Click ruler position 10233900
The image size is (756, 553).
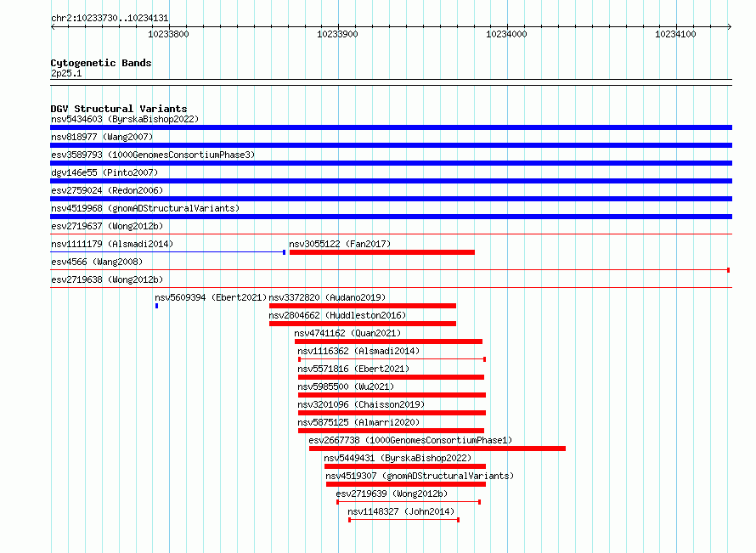[337, 34]
